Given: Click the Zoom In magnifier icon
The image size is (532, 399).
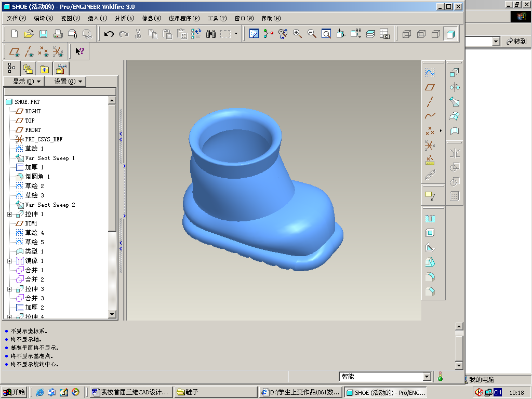Looking at the screenshot, I should point(297,34).
